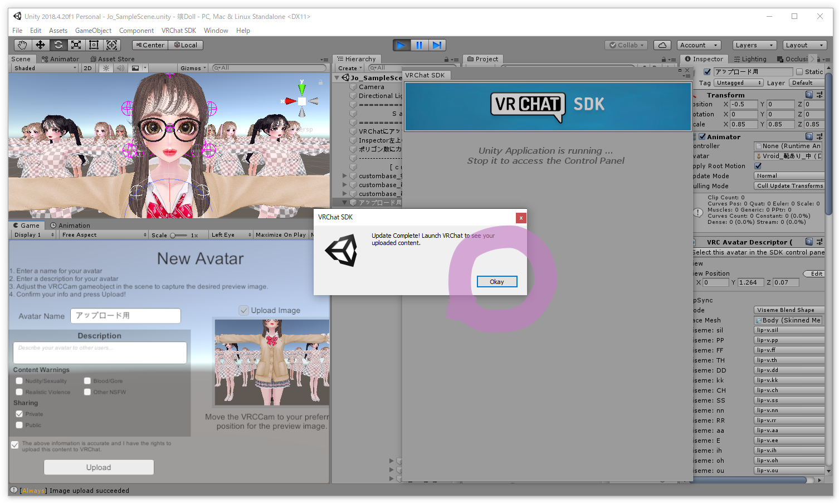Screen dimensions: 839x504
Task: Open Transform component settings gear
Action: pyautogui.click(x=820, y=95)
